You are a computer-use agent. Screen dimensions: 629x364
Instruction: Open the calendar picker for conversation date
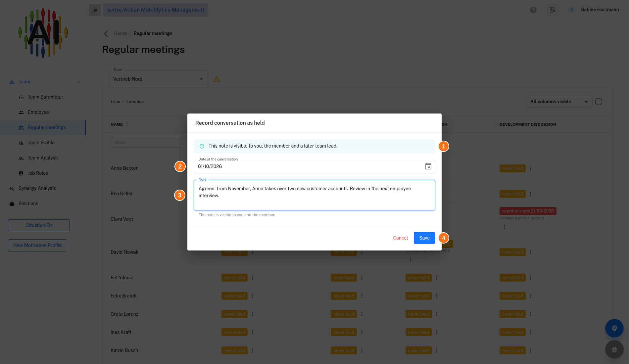[x=428, y=166]
